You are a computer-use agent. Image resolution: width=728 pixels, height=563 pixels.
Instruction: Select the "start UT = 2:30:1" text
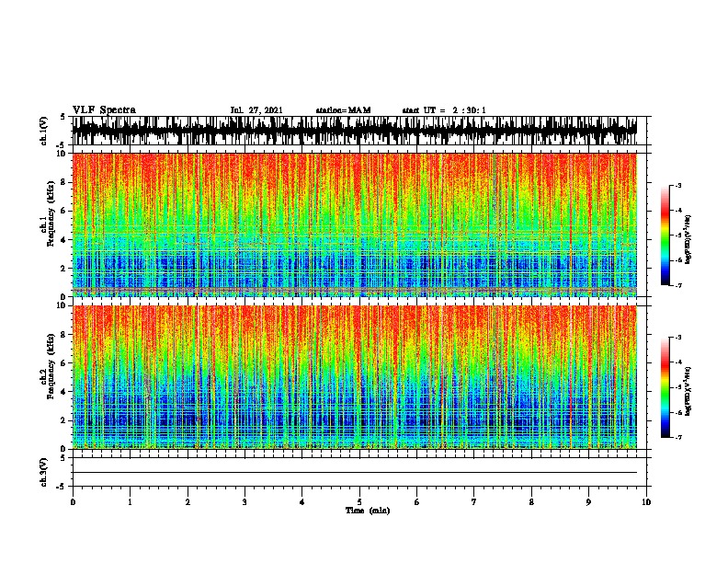444,110
